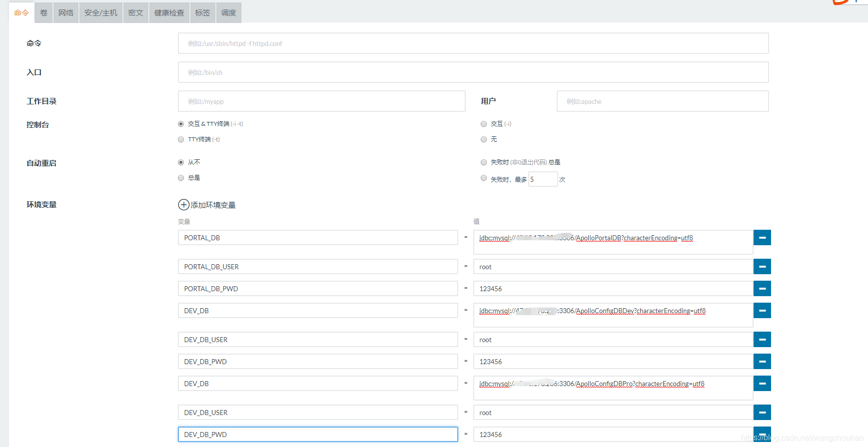Remove the ApolloConfigDBDev row with minus button
Screen dimensions: 868x447
(762, 311)
